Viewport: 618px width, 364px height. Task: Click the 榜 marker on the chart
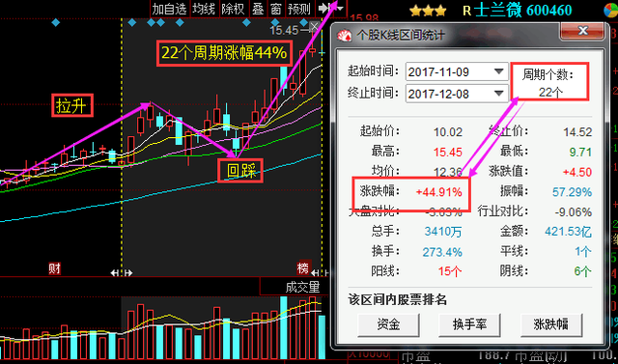[x=302, y=268]
